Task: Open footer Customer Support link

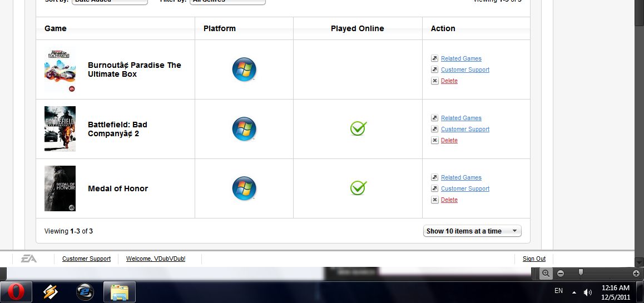Action: point(86,259)
